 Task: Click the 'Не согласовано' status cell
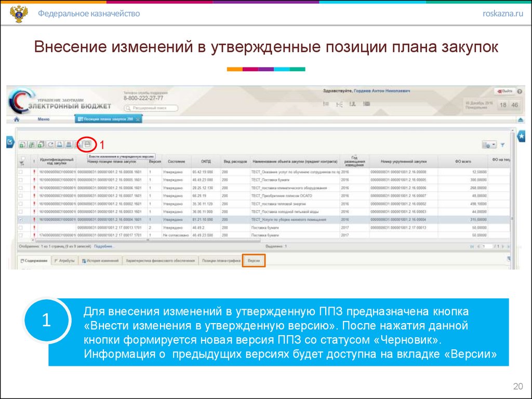coord(176,235)
